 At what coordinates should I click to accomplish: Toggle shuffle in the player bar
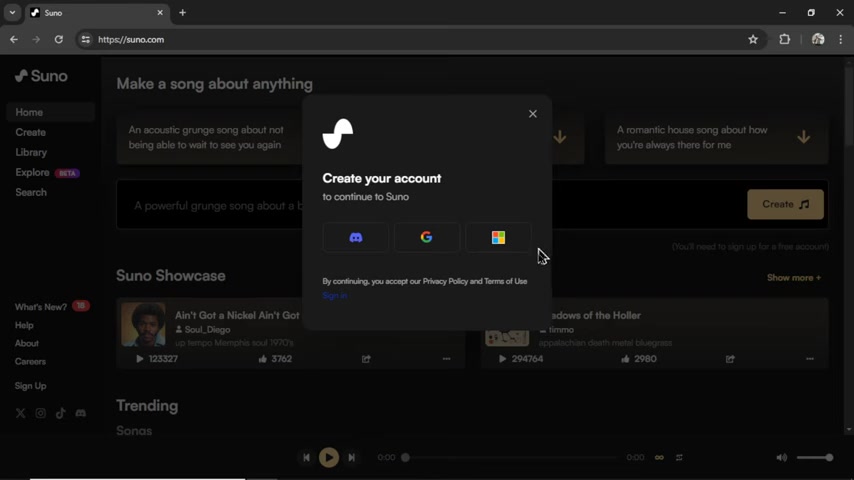(x=679, y=458)
